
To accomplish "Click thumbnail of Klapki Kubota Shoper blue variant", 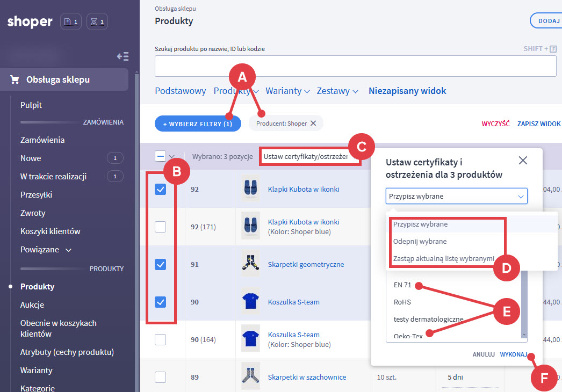I will coord(250,226).
